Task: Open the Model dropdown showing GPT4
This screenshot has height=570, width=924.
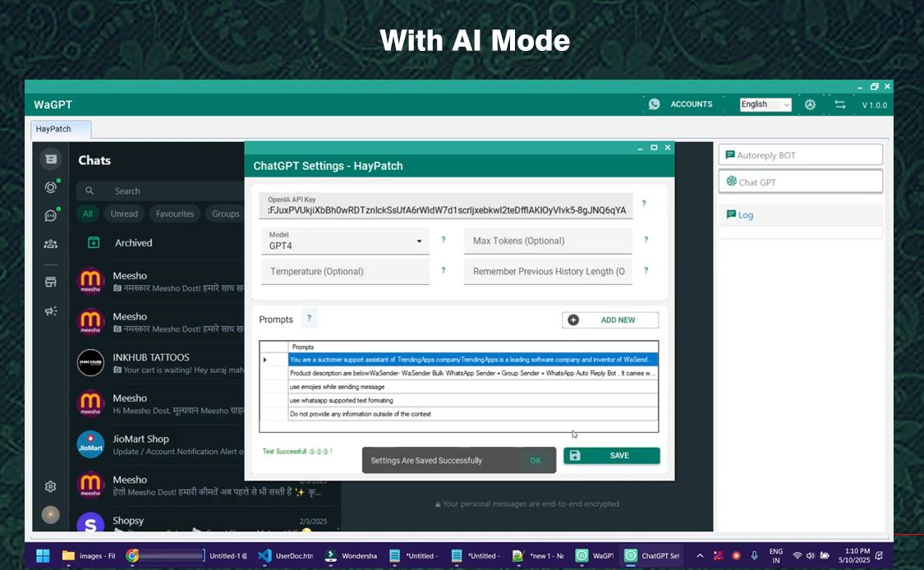Action: [345, 241]
